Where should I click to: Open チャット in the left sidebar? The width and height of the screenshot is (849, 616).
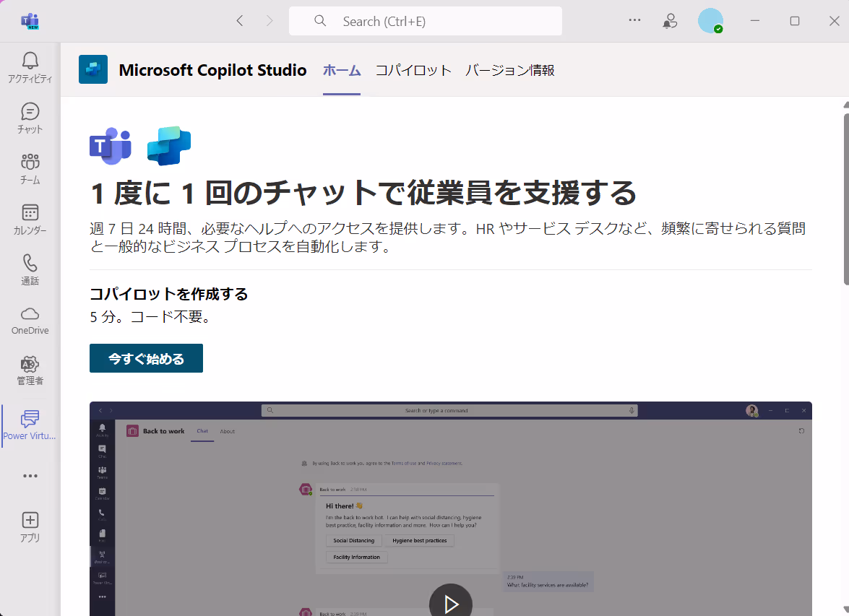coord(30,118)
